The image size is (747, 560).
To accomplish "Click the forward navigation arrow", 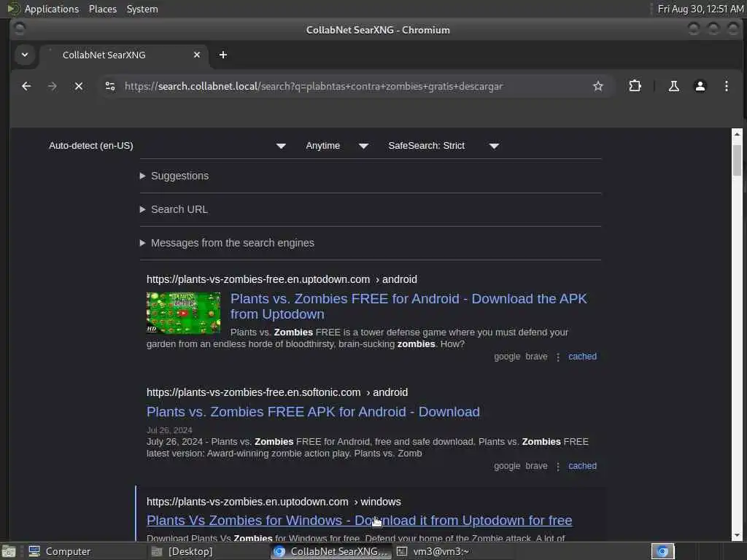I will 53,86.
